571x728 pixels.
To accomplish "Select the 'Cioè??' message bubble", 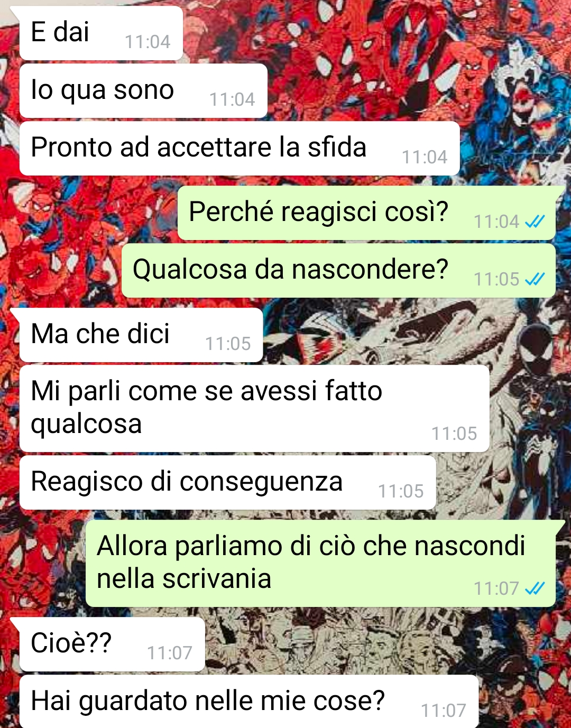I will pos(112,644).
